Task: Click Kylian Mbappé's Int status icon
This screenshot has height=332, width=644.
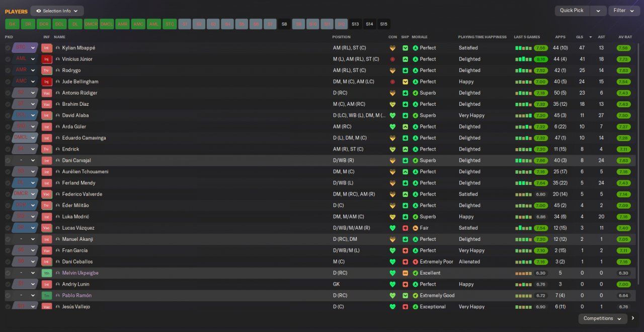Action: [x=47, y=48]
